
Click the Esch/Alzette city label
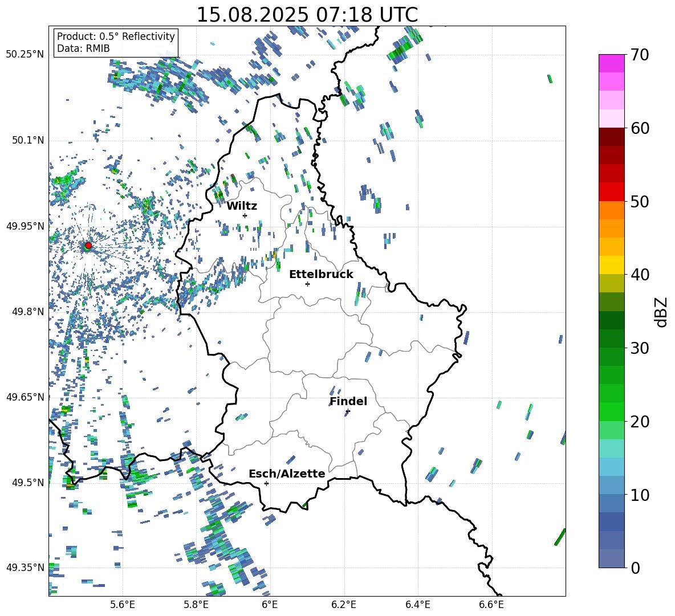click(x=287, y=474)
